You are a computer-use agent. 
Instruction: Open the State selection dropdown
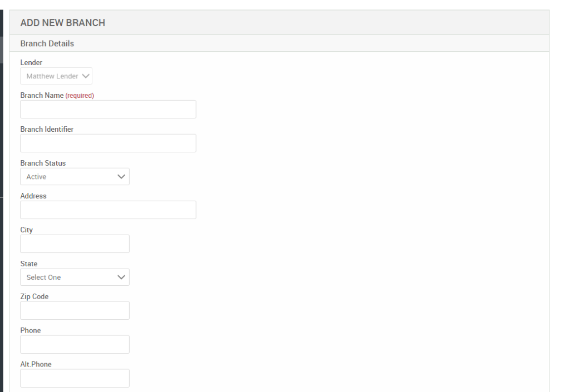75,277
